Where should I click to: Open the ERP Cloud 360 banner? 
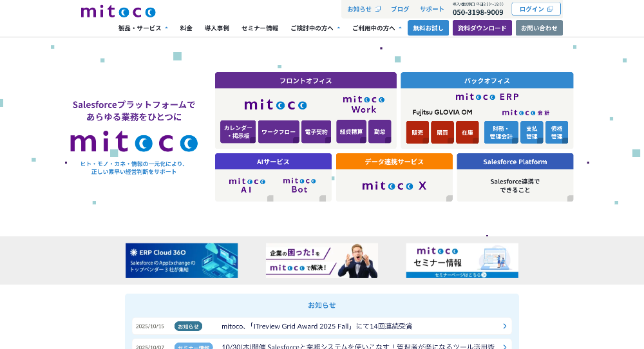coord(182,260)
